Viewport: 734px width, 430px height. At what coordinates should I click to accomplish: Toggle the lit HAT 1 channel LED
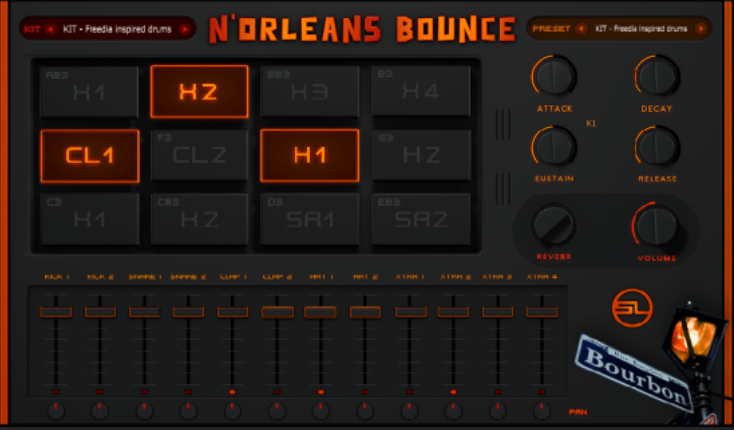(321, 392)
